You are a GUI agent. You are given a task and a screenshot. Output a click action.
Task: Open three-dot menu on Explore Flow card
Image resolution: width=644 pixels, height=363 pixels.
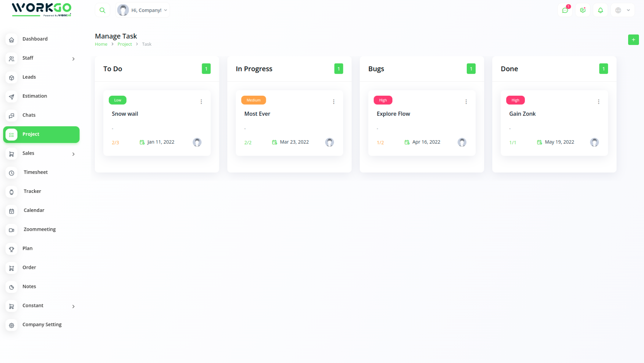pos(466,102)
